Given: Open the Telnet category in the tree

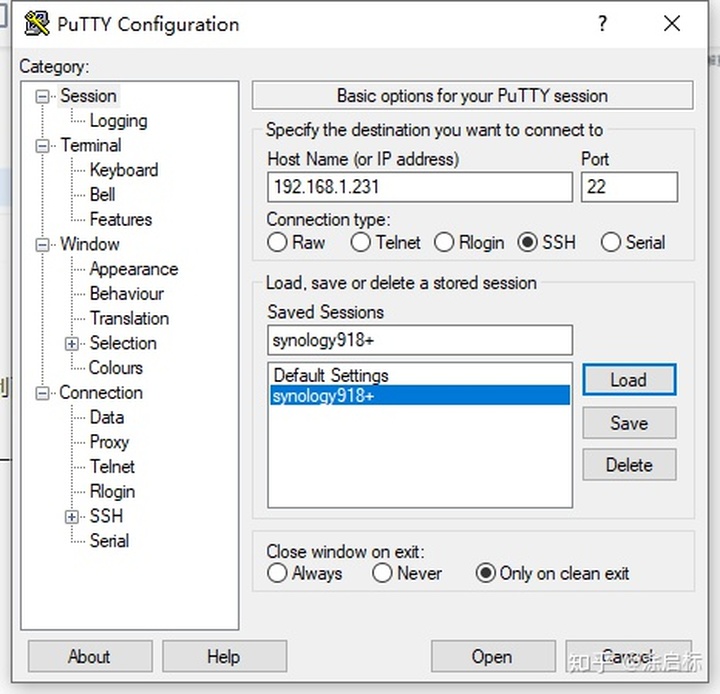Looking at the screenshot, I should 112,467.
